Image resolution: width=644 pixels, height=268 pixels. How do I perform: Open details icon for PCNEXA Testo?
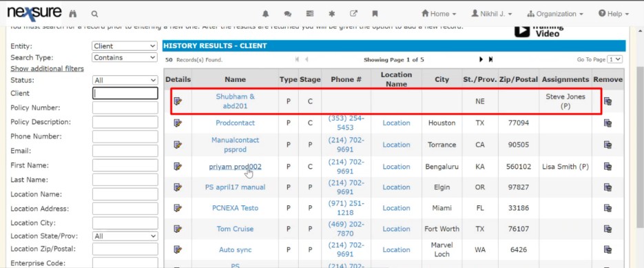click(178, 208)
